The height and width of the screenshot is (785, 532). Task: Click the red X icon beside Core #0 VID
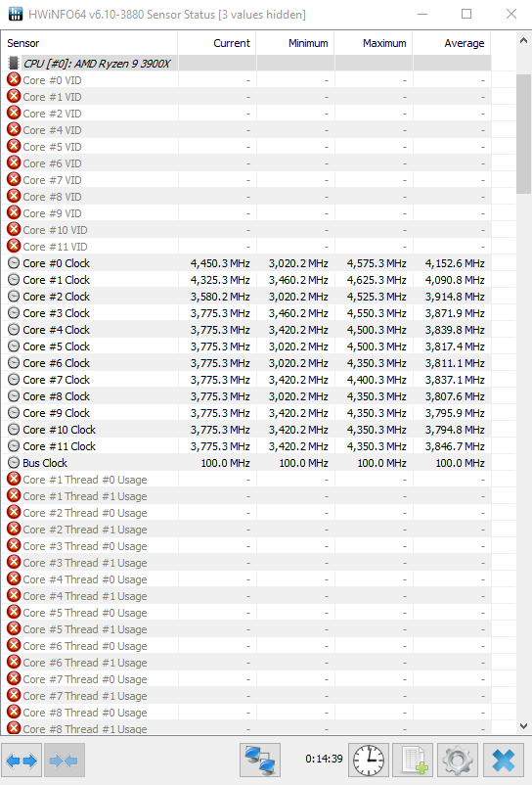coord(14,79)
